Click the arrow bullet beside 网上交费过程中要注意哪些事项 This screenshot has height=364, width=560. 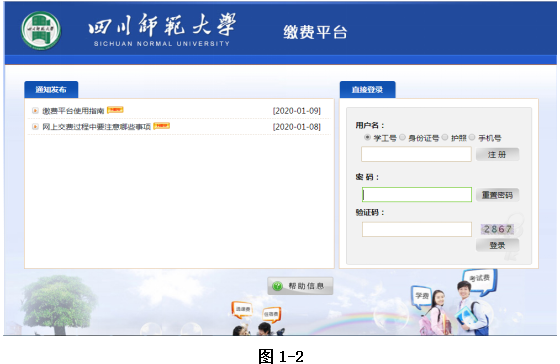(35, 126)
